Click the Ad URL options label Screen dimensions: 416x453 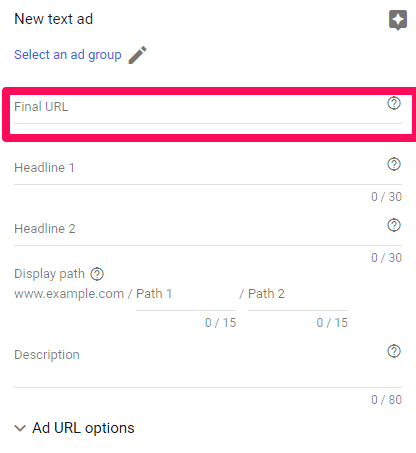pos(83,428)
